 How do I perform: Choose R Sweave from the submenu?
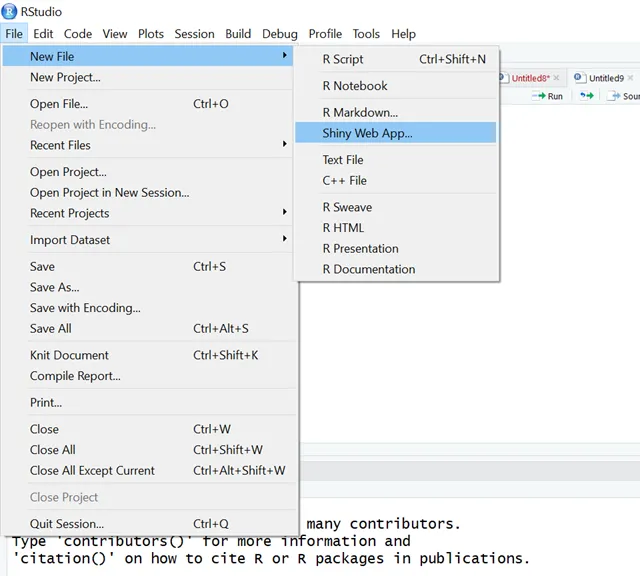coord(396,207)
